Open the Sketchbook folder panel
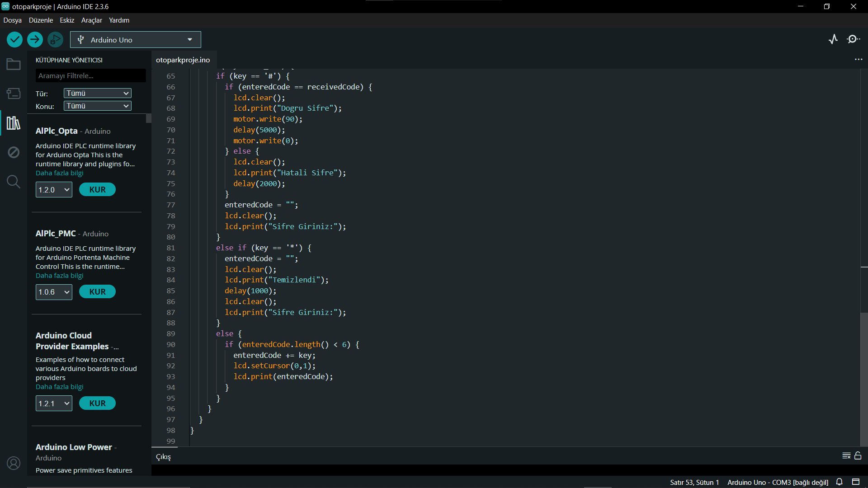868x488 pixels. click(14, 65)
